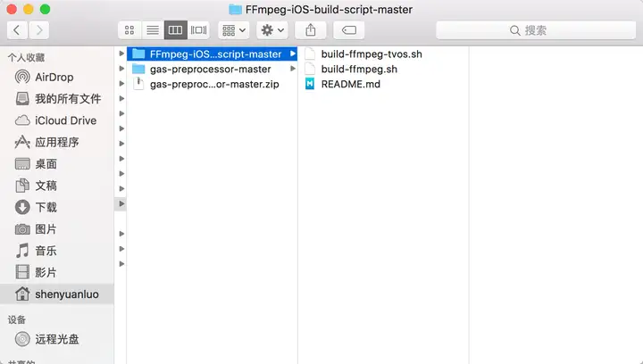
Task: Click the build-ffmpeg.sh document icon
Action: [x=310, y=70]
